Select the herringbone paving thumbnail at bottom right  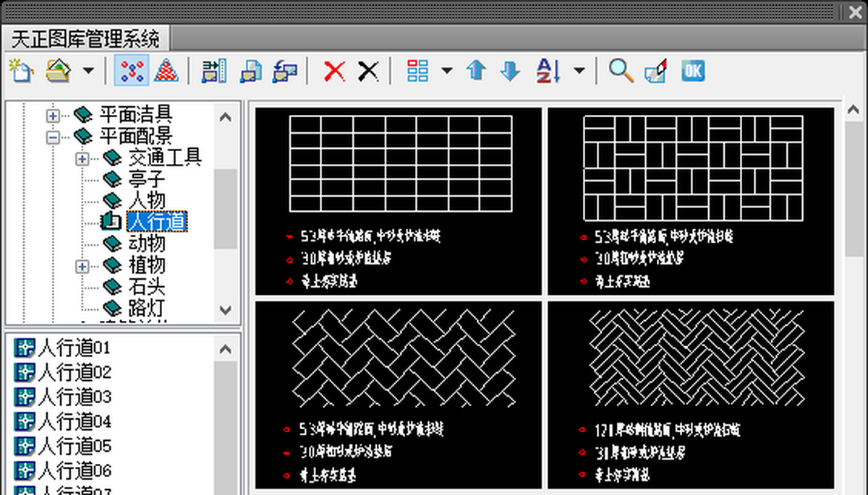(x=690, y=395)
